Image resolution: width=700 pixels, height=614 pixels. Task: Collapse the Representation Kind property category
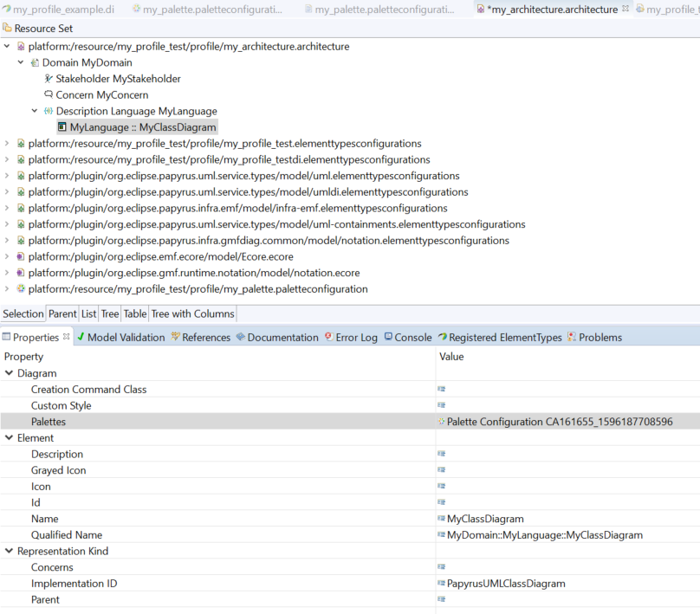(x=9, y=551)
